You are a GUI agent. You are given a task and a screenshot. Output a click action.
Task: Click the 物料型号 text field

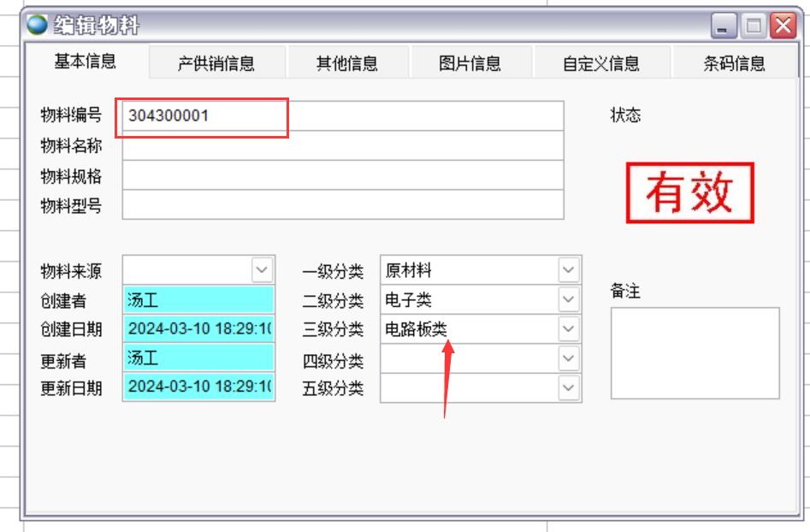pyautogui.click(x=342, y=205)
